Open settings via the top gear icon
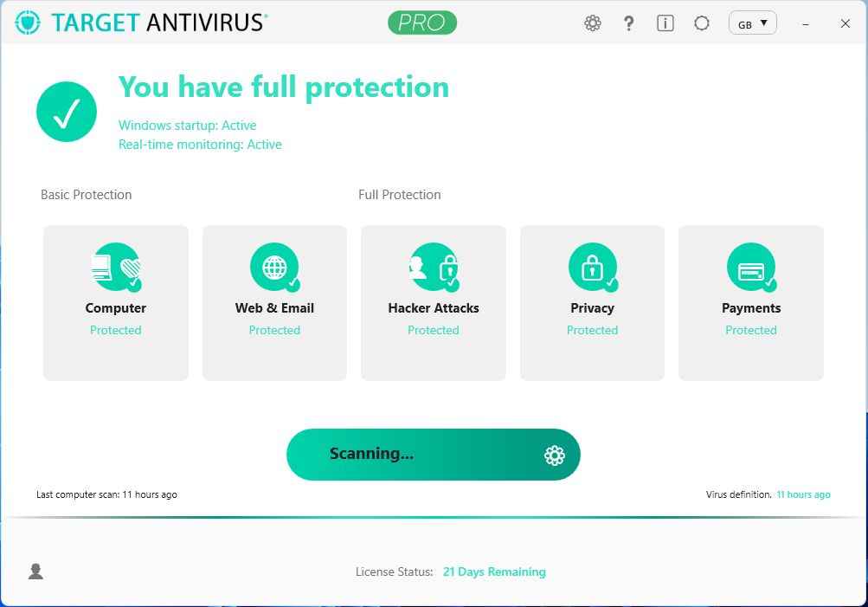 tap(593, 23)
